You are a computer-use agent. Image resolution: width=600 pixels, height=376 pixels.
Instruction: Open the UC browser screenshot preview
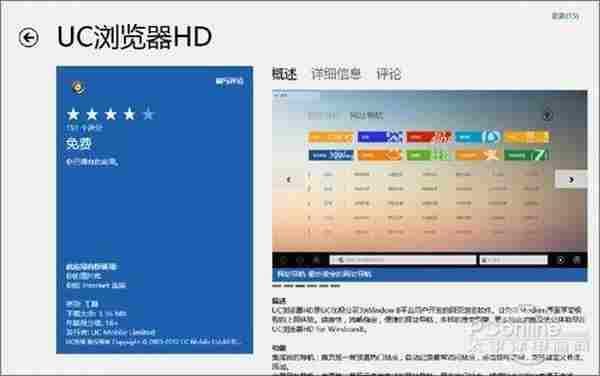click(429, 186)
